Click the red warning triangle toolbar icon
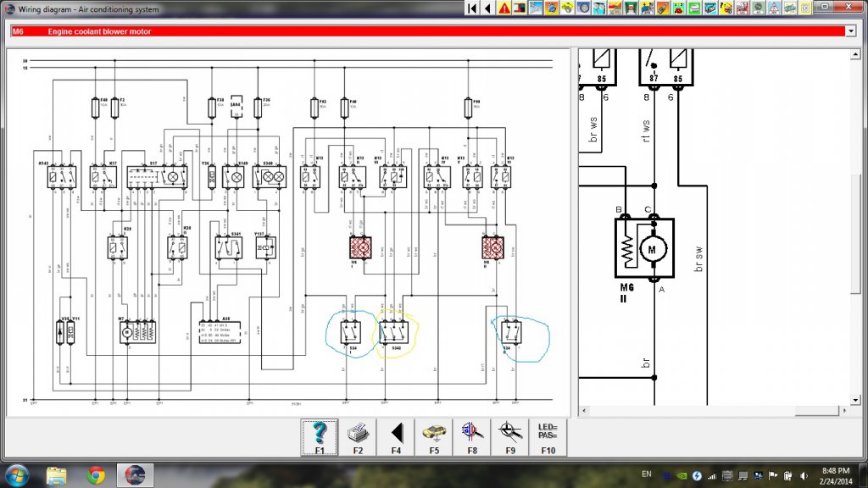Image resolution: width=868 pixels, height=488 pixels. (x=505, y=8)
